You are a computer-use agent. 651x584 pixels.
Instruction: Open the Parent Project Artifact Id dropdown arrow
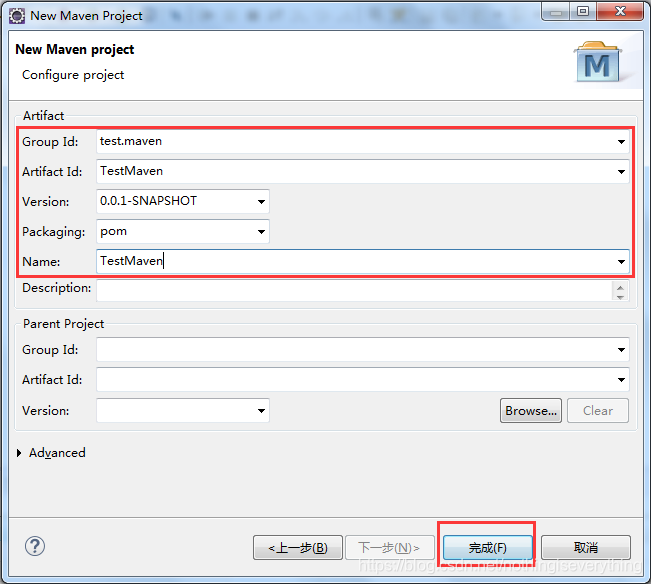point(621,380)
